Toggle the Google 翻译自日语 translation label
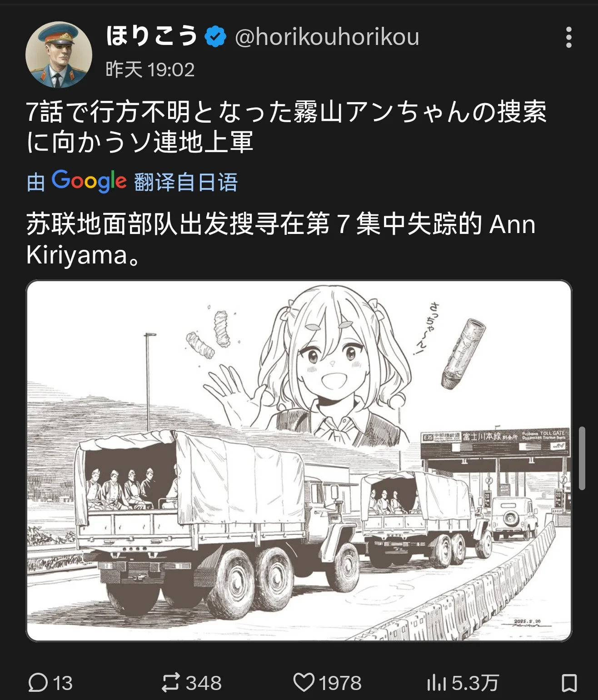The height and width of the screenshot is (700, 598). tap(132, 182)
